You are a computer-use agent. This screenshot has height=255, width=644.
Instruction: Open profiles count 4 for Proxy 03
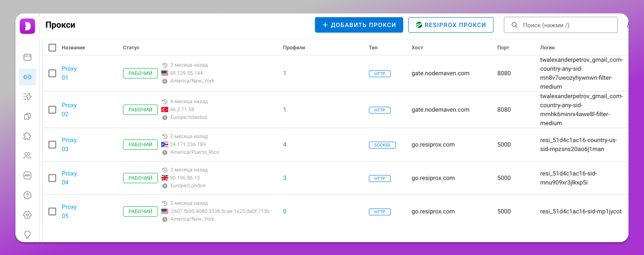coord(285,145)
